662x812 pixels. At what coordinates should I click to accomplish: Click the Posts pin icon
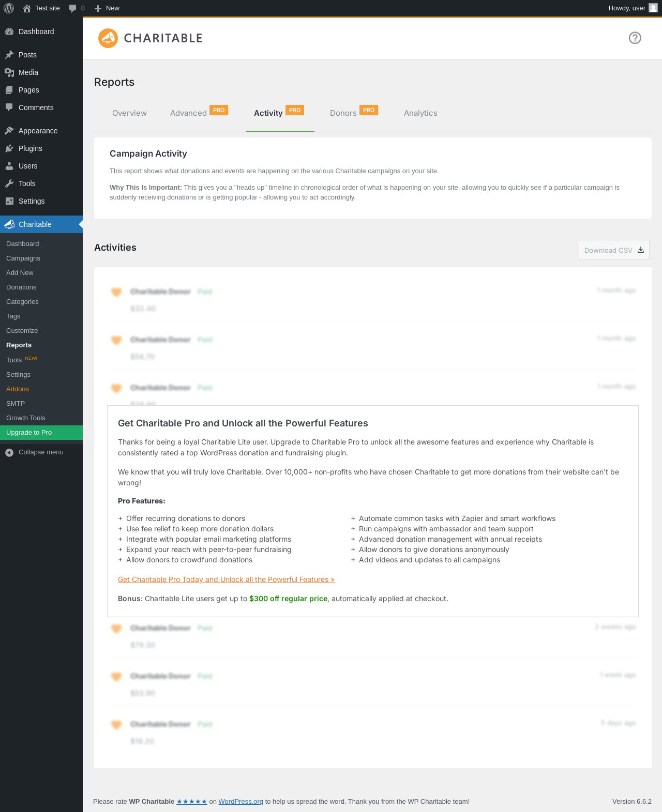click(9, 55)
